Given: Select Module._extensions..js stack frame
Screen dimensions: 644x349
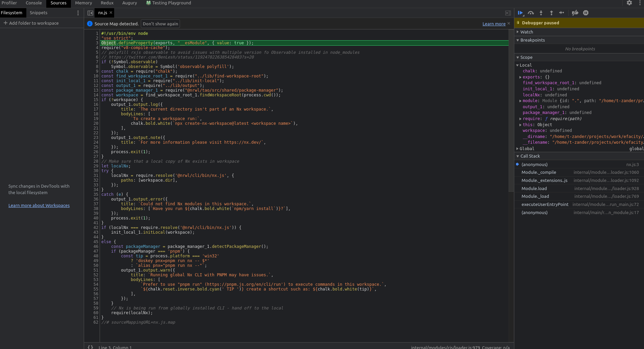Looking at the screenshot, I should 579,181.
